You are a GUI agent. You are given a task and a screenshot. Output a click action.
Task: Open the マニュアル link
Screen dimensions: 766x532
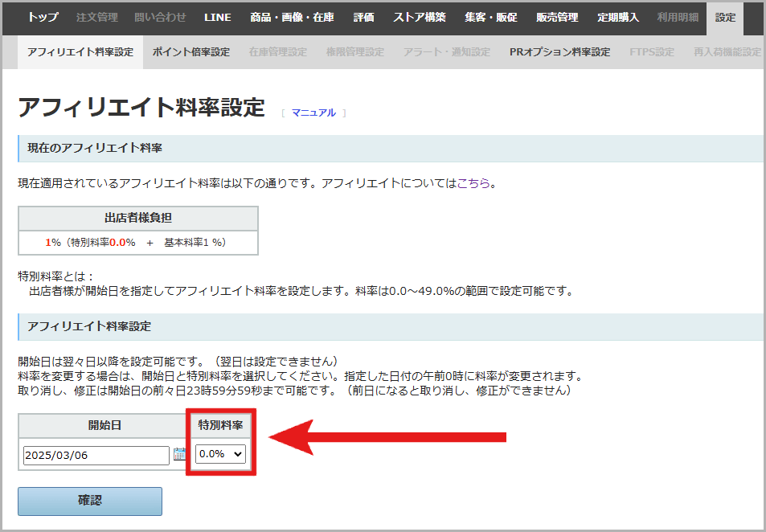coord(313,113)
